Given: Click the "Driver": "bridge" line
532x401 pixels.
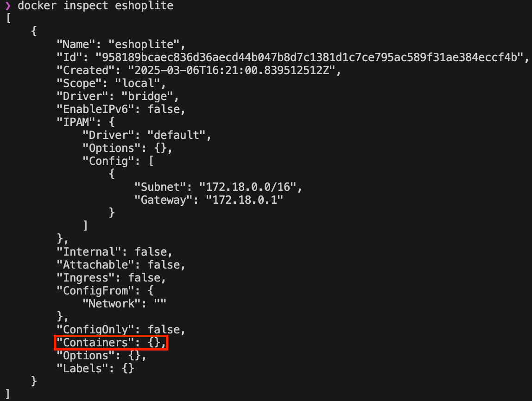Looking at the screenshot, I should pyautogui.click(x=118, y=96).
